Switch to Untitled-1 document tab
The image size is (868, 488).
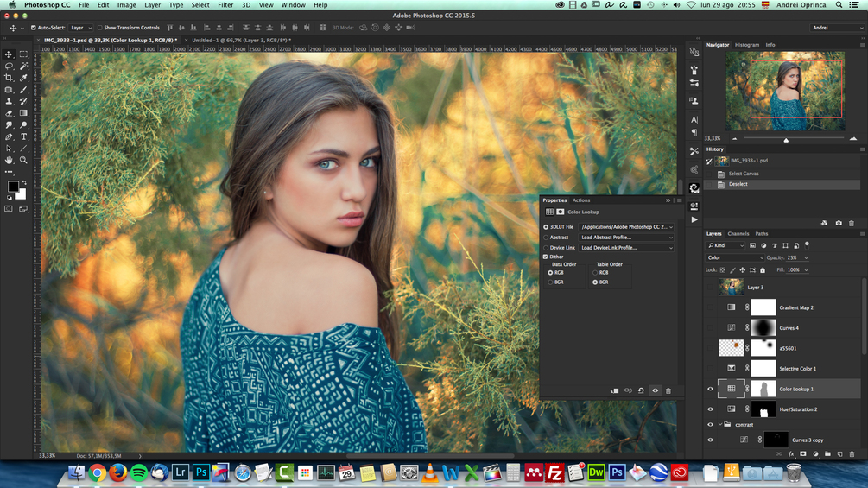click(x=241, y=41)
